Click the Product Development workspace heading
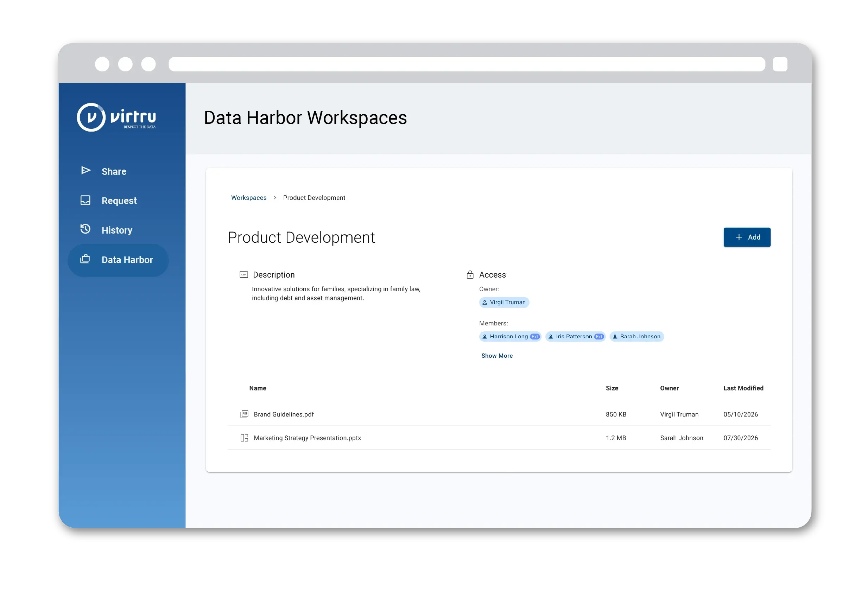The image size is (868, 591). (301, 238)
